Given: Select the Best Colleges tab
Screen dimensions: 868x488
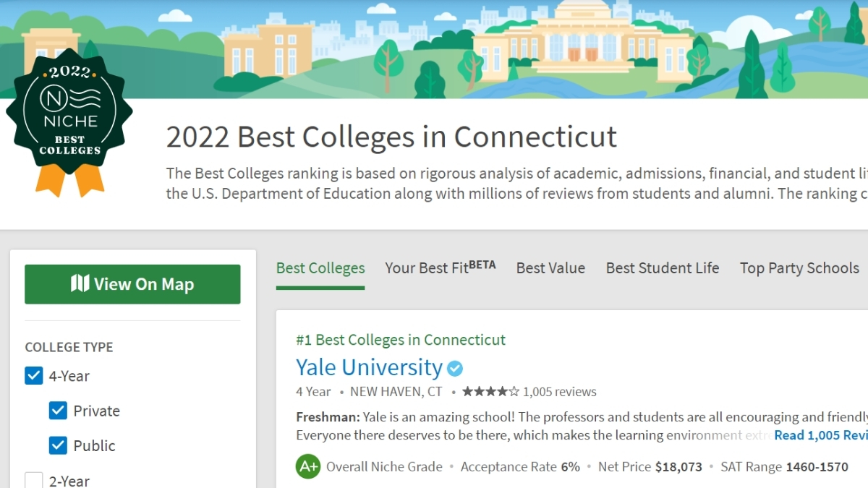Looking at the screenshot, I should 320,268.
